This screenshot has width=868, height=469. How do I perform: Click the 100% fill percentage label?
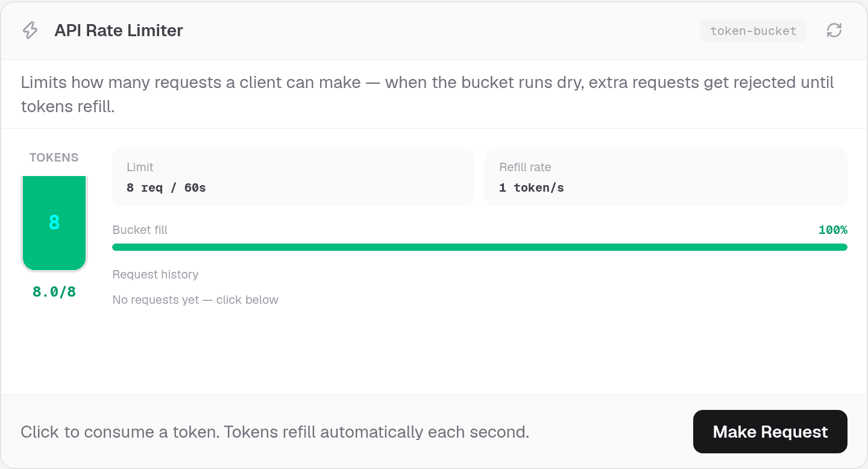pyautogui.click(x=833, y=230)
